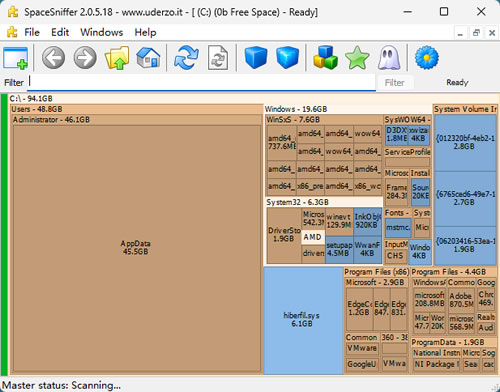500x392 pixels.
Task: Open the Windows menu
Action: 102,32
